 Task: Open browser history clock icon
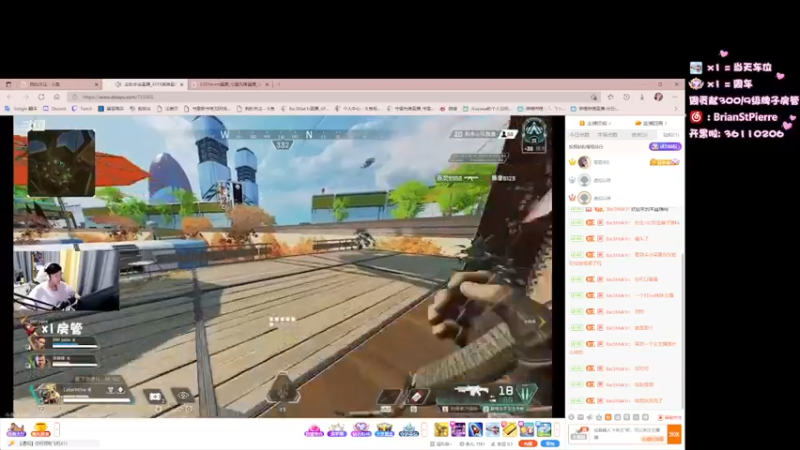pos(627,97)
